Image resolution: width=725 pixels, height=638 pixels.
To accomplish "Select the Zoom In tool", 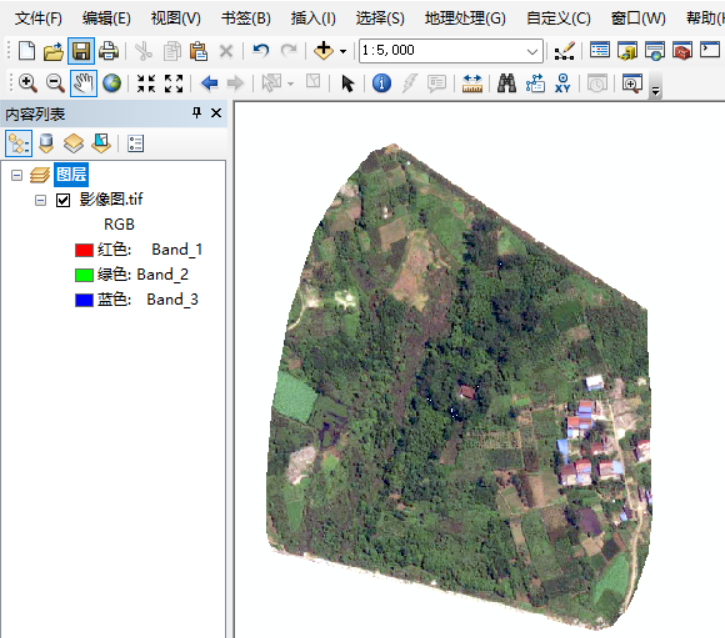I will pyautogui.click(x=27, y=85).
